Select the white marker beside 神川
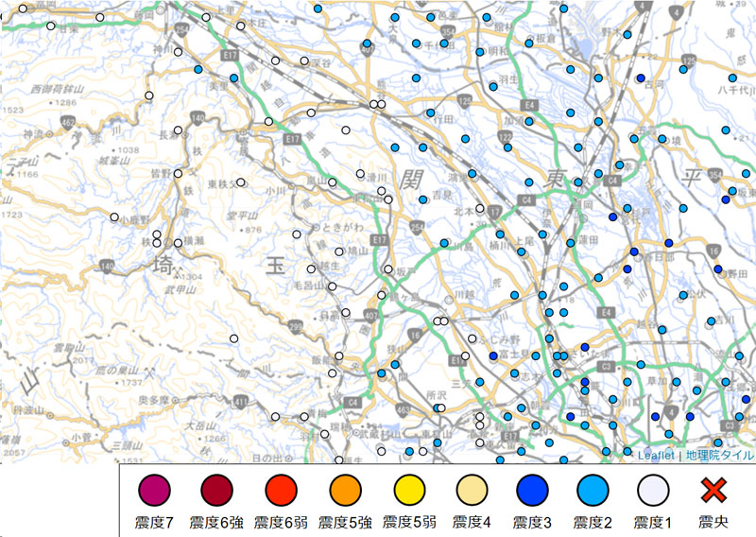756x537 pixels. [178, 52]
